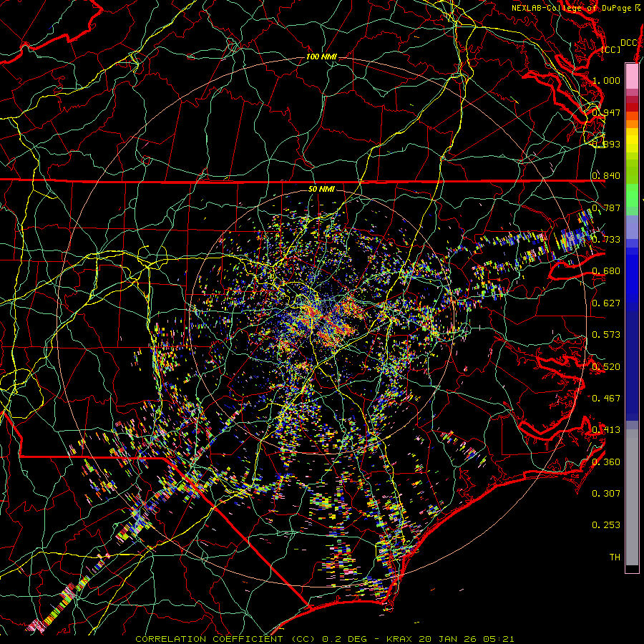Viewport: 644px width, 644px height.
Task: Click the 50 NMI range ring label
Action: pyautogui.click(x=321, y=189)
